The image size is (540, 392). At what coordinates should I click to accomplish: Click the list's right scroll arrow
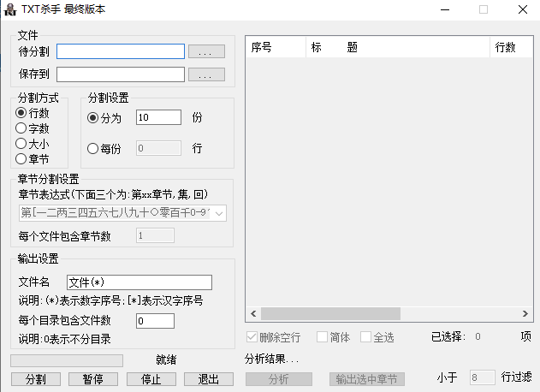(525, 313)
